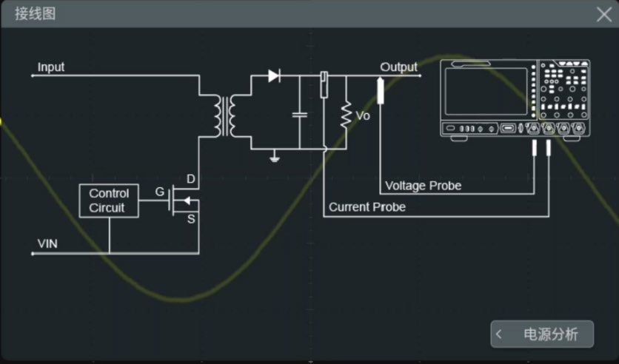The width and height of the screenshot is (619, 364).
Task: Click the Voltage Probe label
Action: 424,186
